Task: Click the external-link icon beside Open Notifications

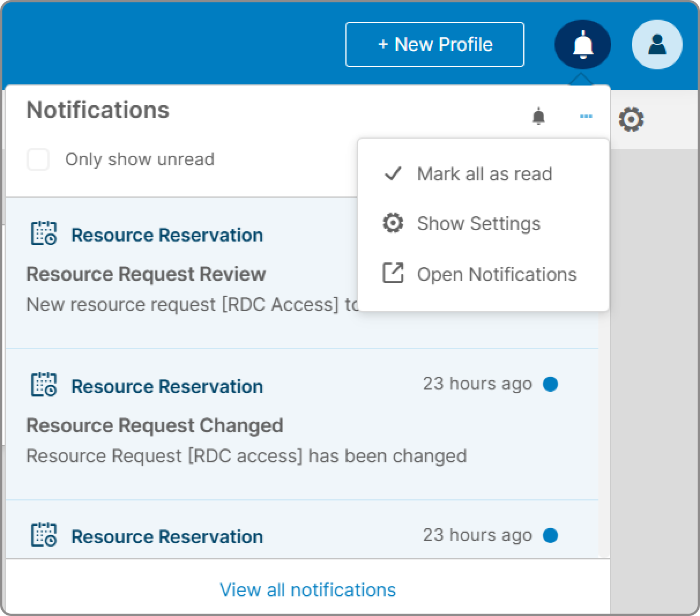Action: (393, 273)
